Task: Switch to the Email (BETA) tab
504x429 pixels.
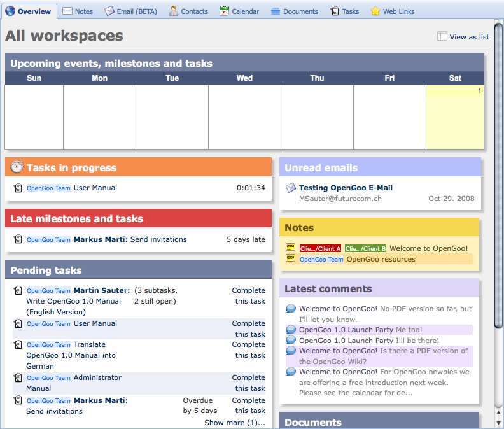Action: point(130,11)
